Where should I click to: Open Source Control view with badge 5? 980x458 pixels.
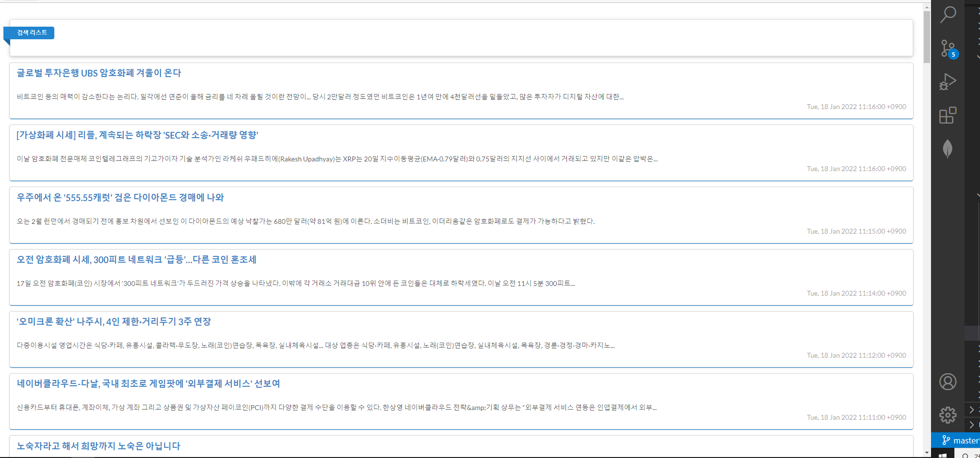[x=948, y=48]
